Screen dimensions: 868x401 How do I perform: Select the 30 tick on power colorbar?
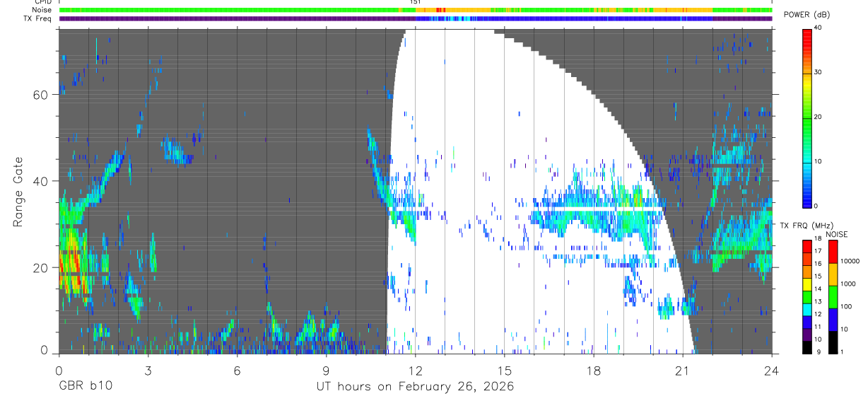coord(819,72)
